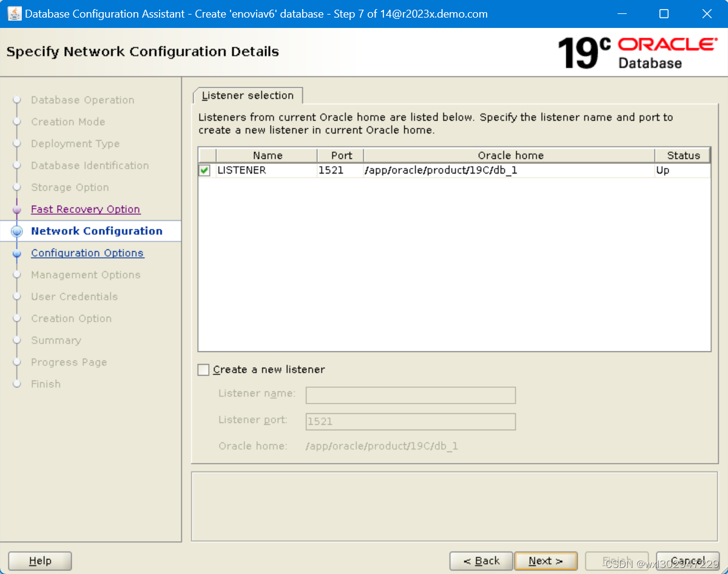Image resolution: width=728 pixels, height=574 pixels.
Task: Click the Listener port input field
Action: 411,422
